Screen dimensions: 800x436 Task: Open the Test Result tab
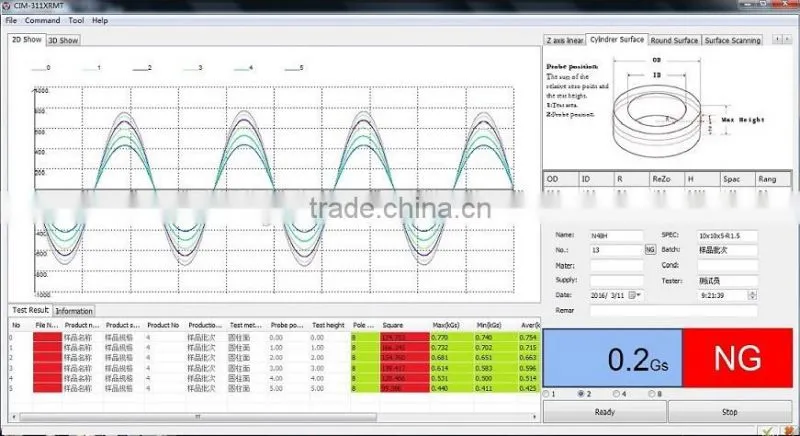click(30, 310)
